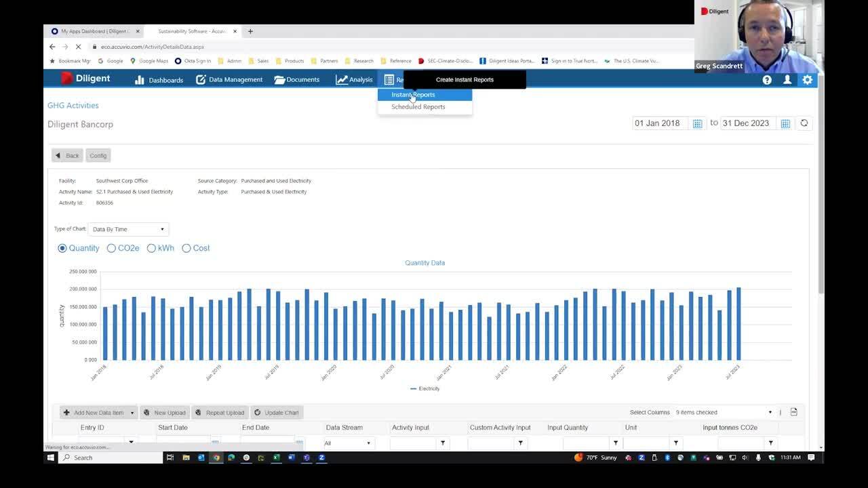Open the Entry ID filter dropdown
This screenshot has height=488, width=868.
coord(131,442)
